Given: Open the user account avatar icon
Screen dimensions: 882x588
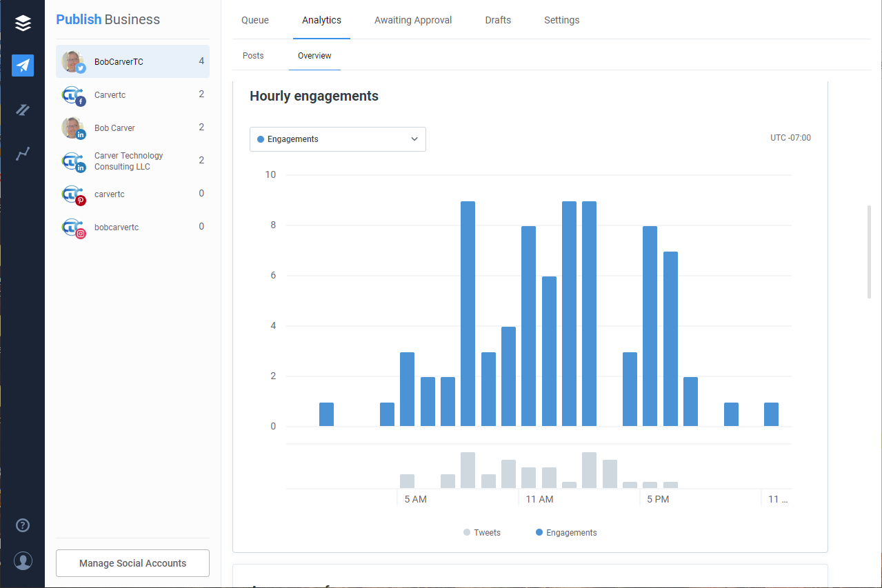Looking at the screenshot, I should tap(23, 561).
